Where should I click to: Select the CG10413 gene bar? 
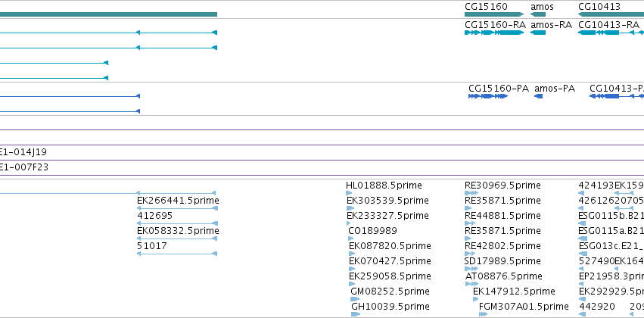point(611,14)
